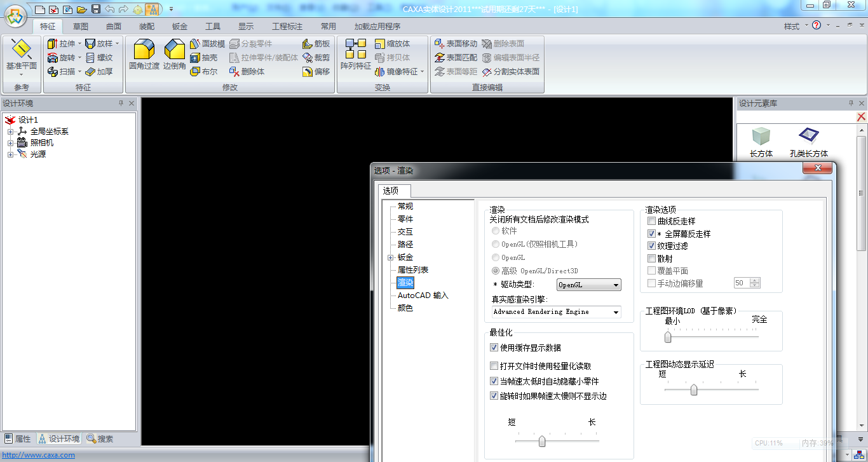This screenshot has width=868, height=462.
Task: Switch to the 草图 ribbon tab
Action: 81,27
